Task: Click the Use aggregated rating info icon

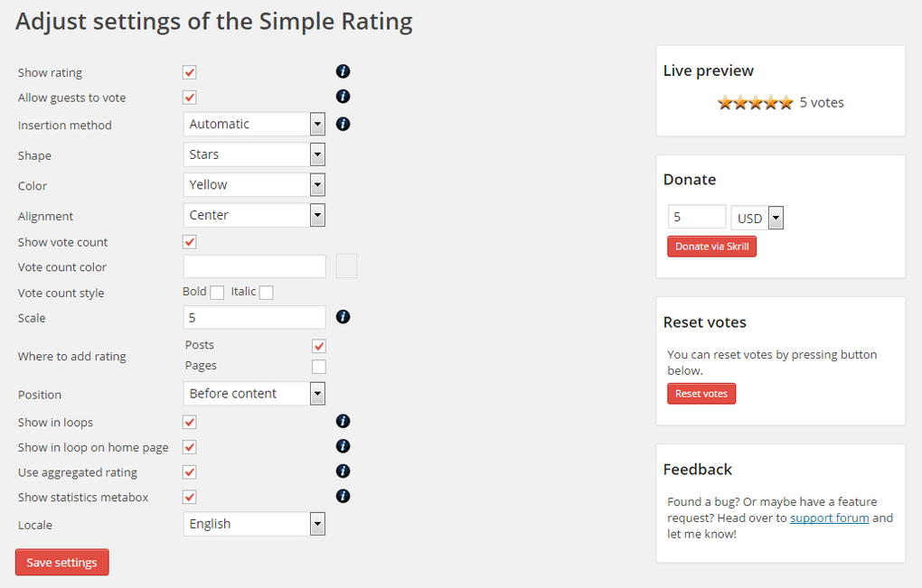Action: pos(343,471)
